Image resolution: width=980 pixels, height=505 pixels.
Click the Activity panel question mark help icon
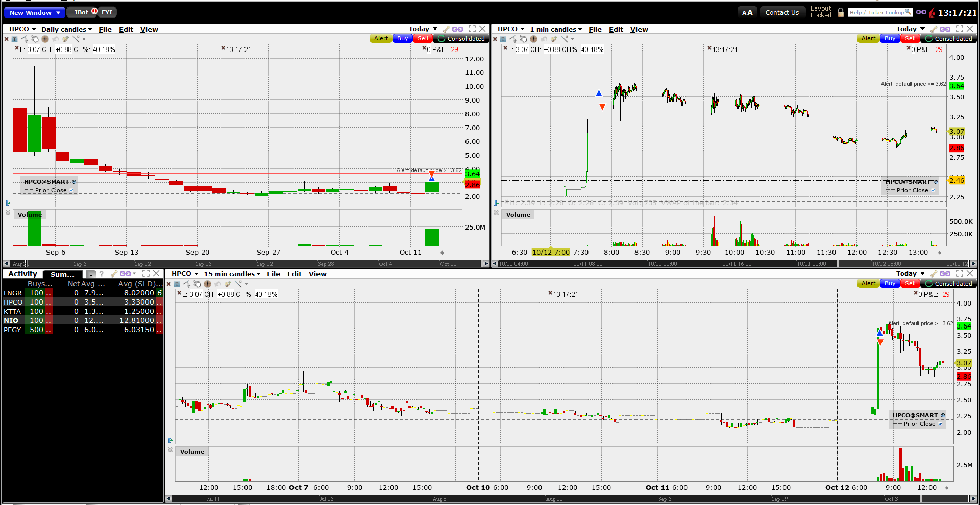pyautogui.click(x=102, y=274)
